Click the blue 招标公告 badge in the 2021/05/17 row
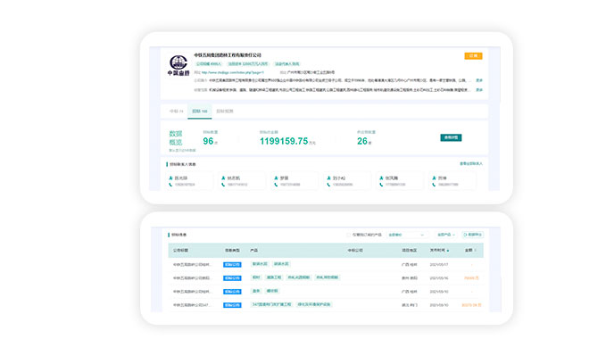 coord(232,265)
